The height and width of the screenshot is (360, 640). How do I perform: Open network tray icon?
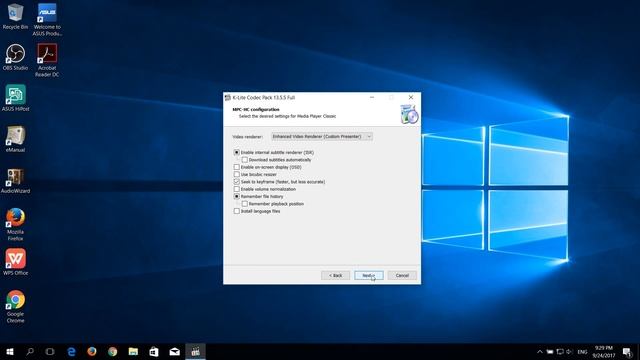[x=560, y=351]
